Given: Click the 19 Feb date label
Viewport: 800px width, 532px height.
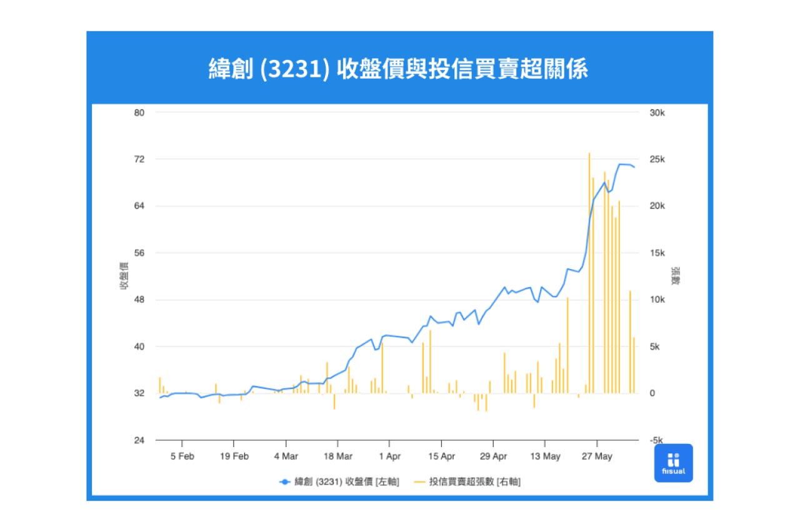Looking at the screenshot, I should 234,456.
